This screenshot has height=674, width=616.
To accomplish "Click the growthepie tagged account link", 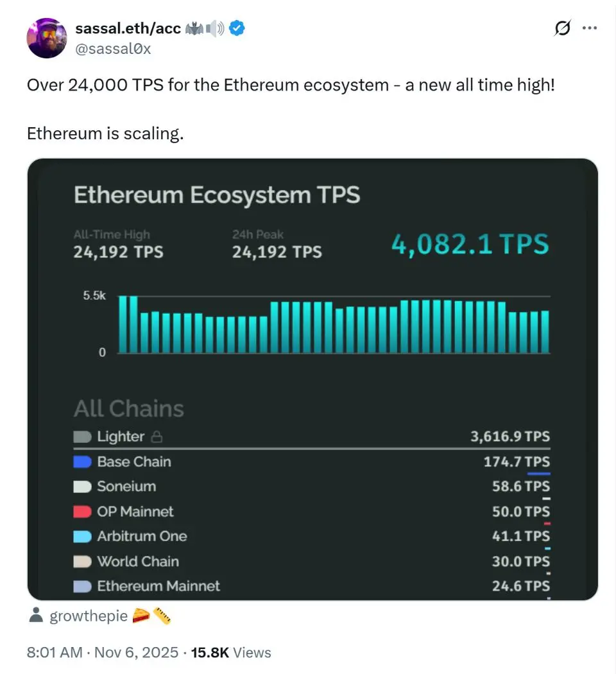I will coord(90,617).
